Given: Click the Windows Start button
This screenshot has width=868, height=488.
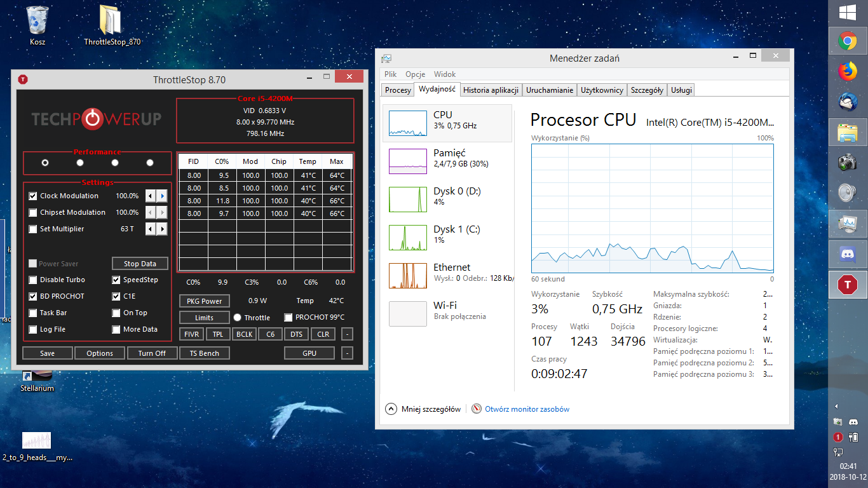Looking at the screenshot, I should click(x=846, y=12).
